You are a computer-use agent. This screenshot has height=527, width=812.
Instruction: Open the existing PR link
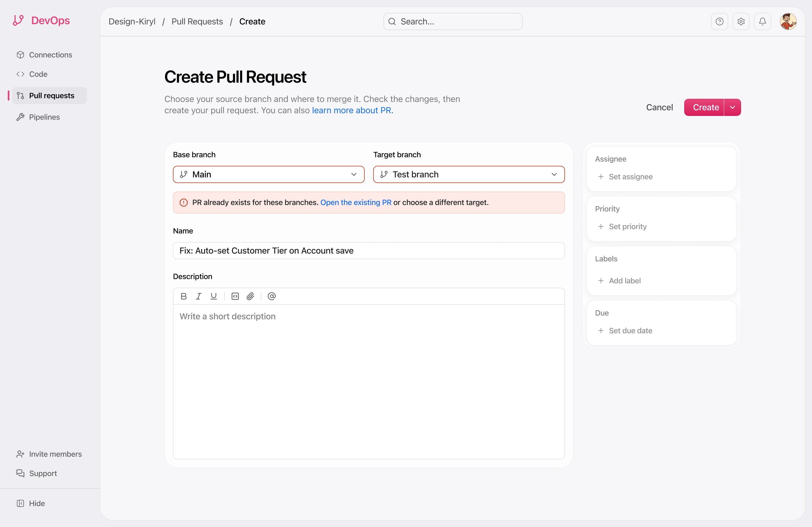pos(356,203)
